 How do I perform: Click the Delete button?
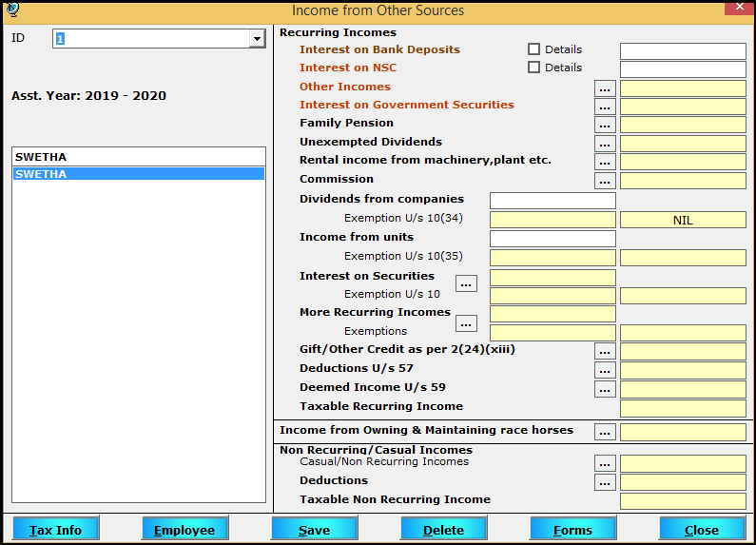(x=443, y=529)
